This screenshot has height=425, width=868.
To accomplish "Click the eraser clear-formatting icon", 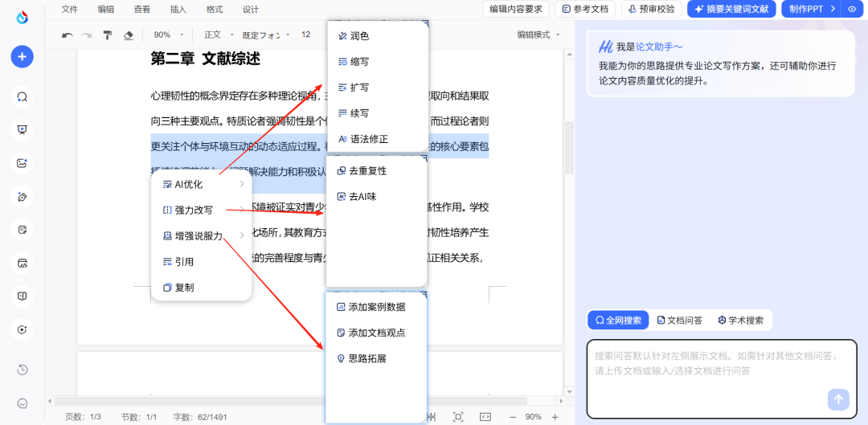I will (x=128, y=35).
